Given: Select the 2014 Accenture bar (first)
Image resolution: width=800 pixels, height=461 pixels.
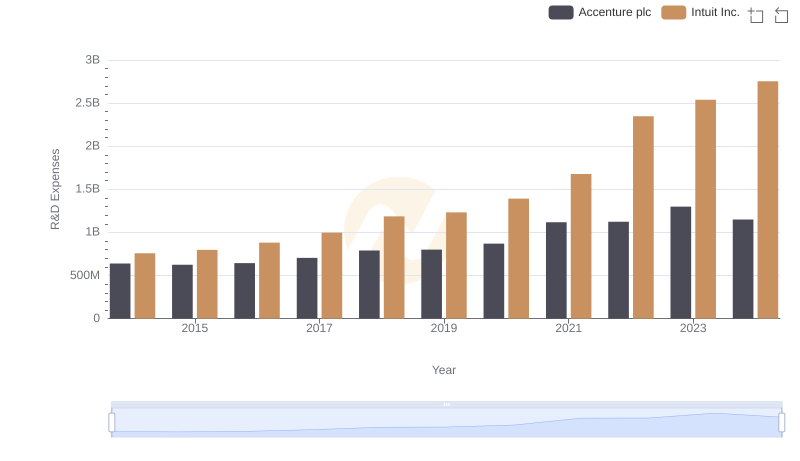Looking at the screenshot, I should [x=120, y=291].
